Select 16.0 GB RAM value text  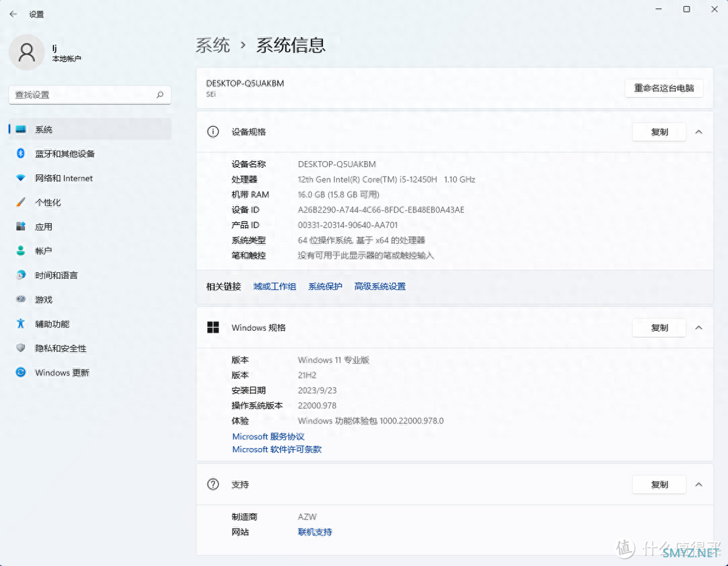pos(338,194)
